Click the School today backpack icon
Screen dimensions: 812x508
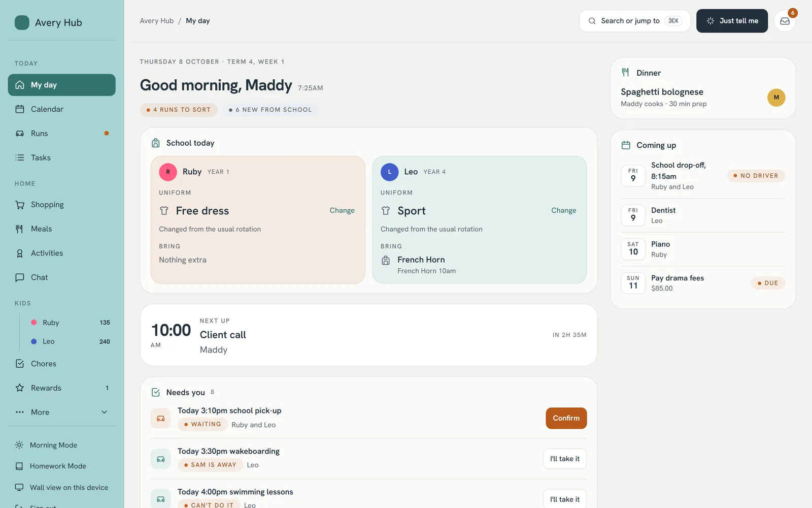coord(156,143)
